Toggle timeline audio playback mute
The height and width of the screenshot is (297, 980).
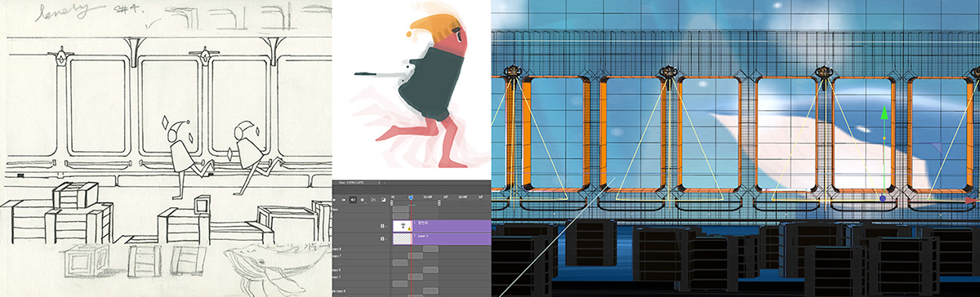pos(353,200)
